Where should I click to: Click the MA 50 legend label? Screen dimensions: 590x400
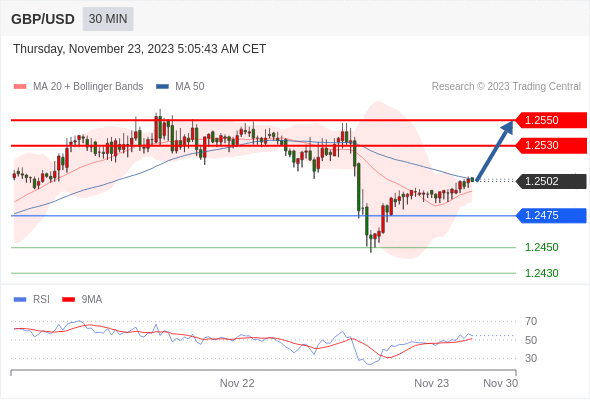point(190,87)
